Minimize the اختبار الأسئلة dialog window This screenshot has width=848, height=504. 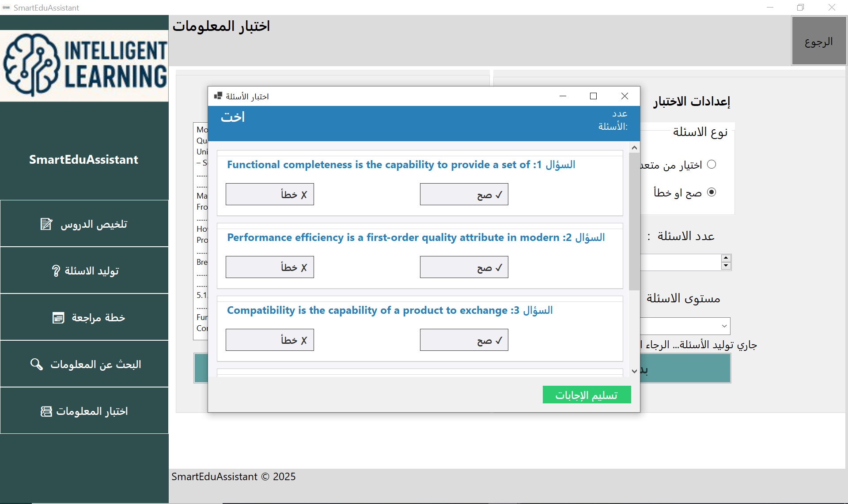point(563,96)
